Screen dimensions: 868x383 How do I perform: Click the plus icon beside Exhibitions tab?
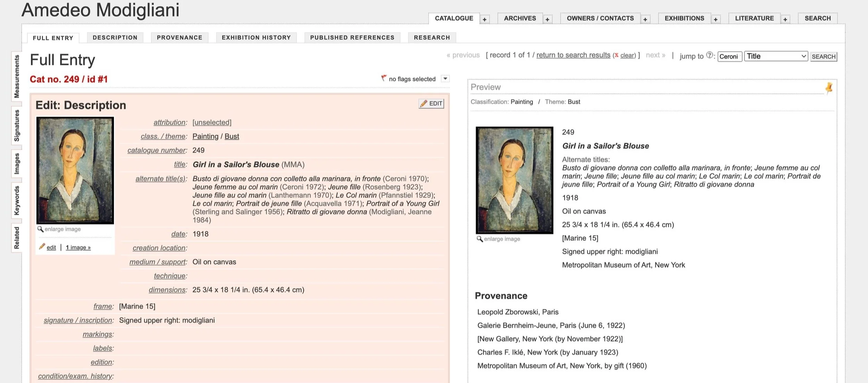pos(716,19)
